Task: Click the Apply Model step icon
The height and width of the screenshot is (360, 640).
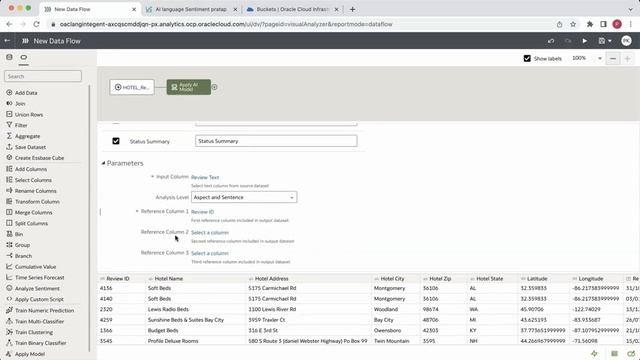Action: [x=9, y=354]
